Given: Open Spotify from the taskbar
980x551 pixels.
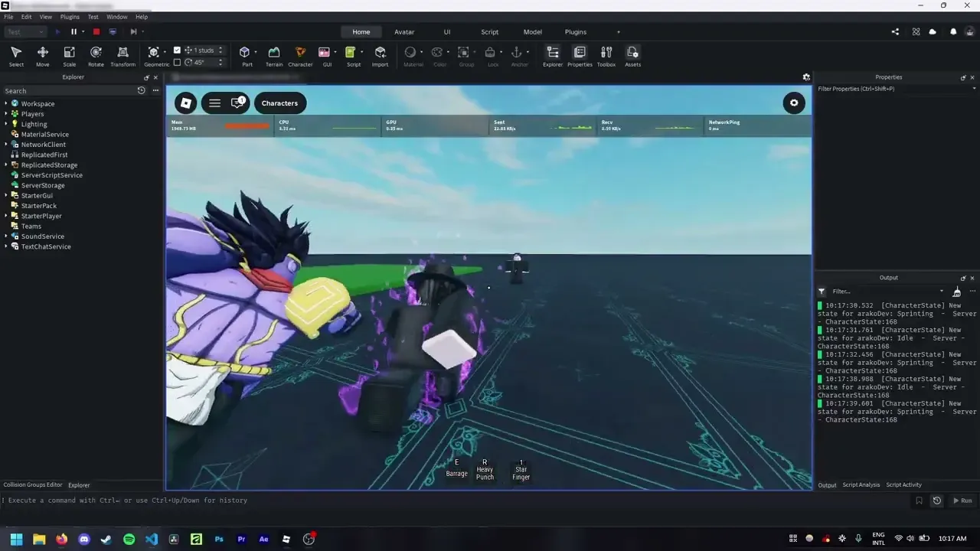Looking at the screenshot, I should (x=129, y=539).
